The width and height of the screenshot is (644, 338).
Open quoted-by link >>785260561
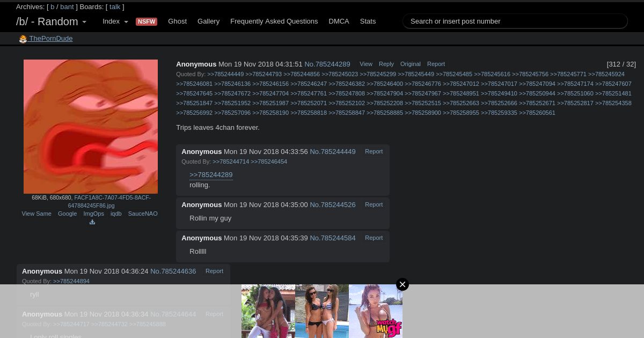(x=537, y=113)
